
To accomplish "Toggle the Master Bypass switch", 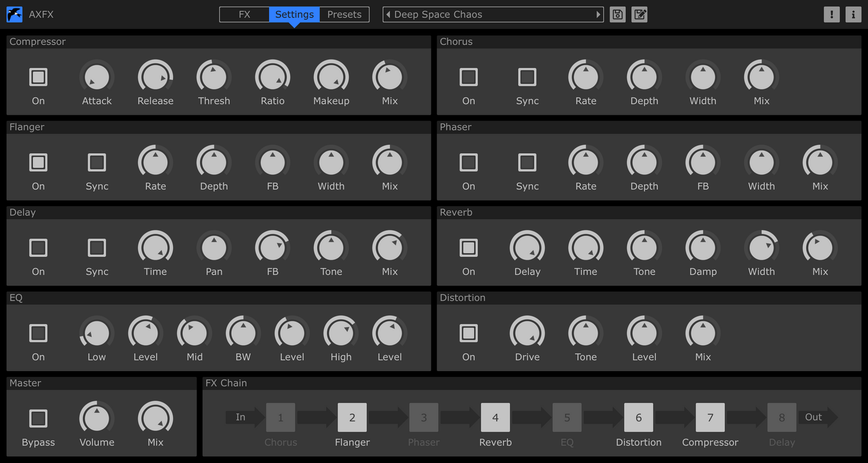I will tap(38, 418).
